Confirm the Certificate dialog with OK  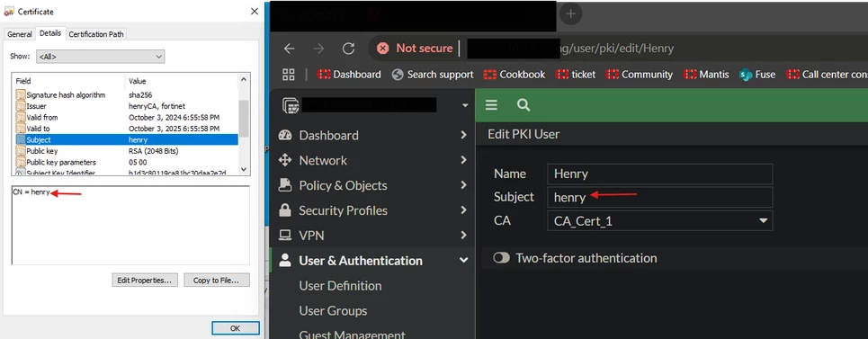[x=236, y=328]
